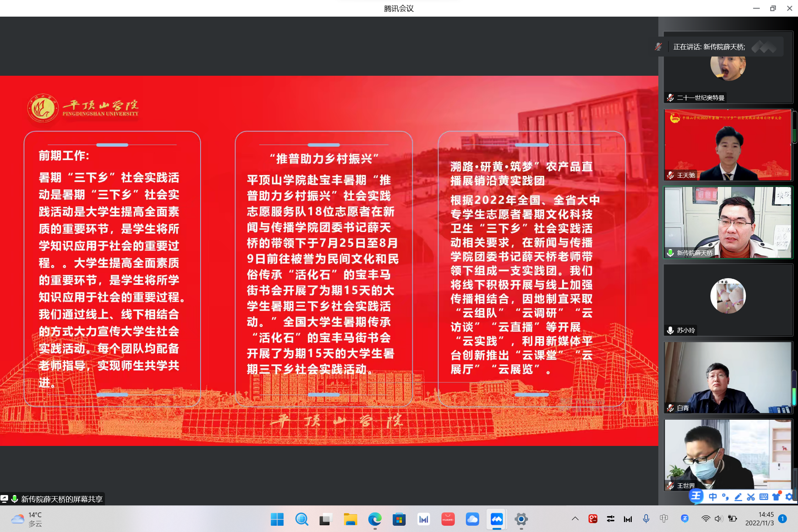This screenshot has height=532, width=798.
Task: Open File Explorer from taskbar
Action: click(x=350, y=519)
